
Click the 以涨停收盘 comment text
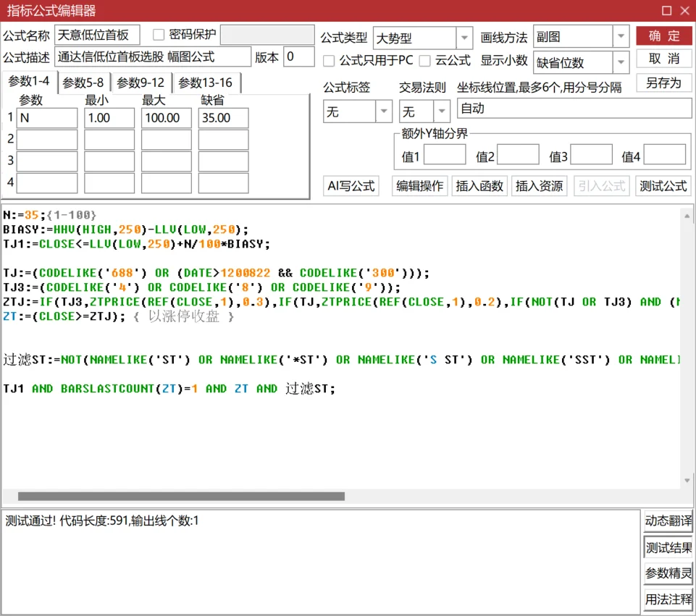[x=184, y=316]
